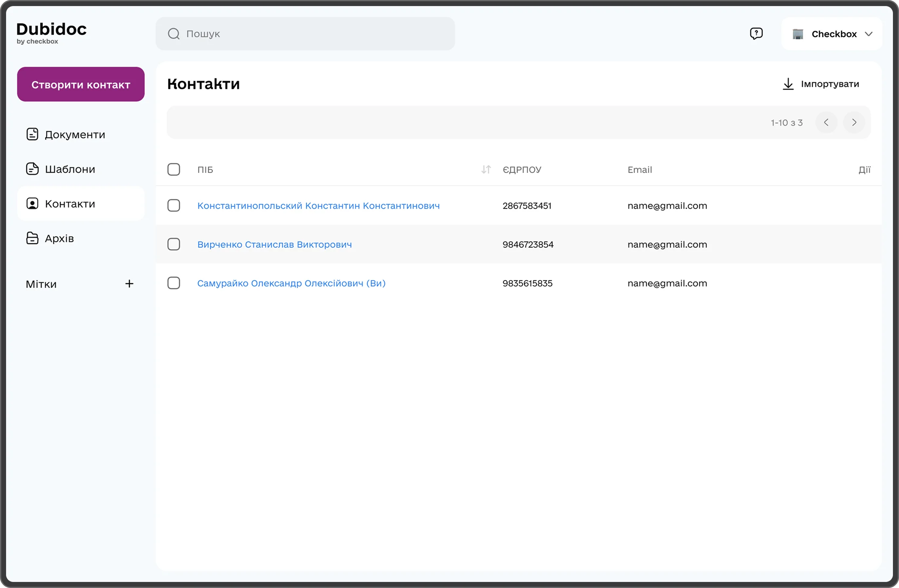The image size is (899, 588).
Task: Open Контакти in the sidebar
Action: click(x=70, y=204)
